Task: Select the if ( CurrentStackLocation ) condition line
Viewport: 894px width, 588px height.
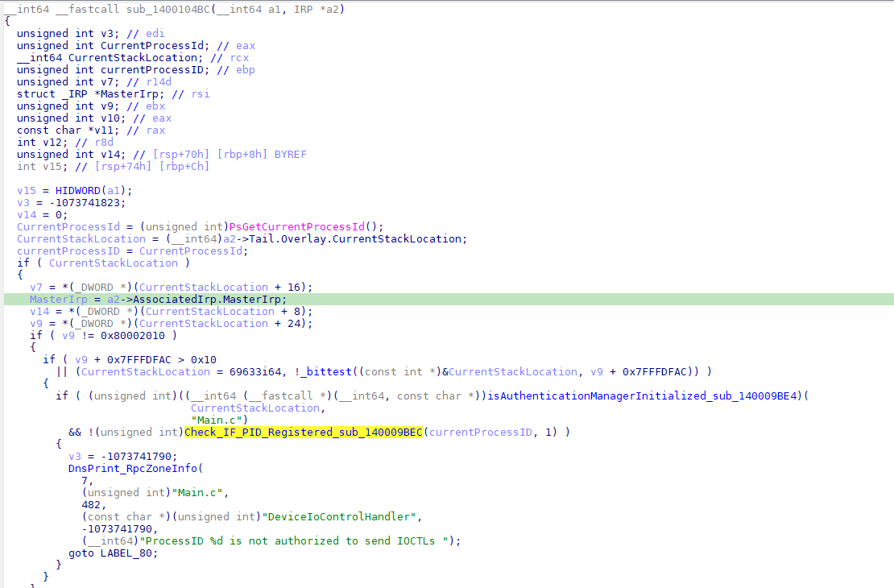Action: point(103,263)
